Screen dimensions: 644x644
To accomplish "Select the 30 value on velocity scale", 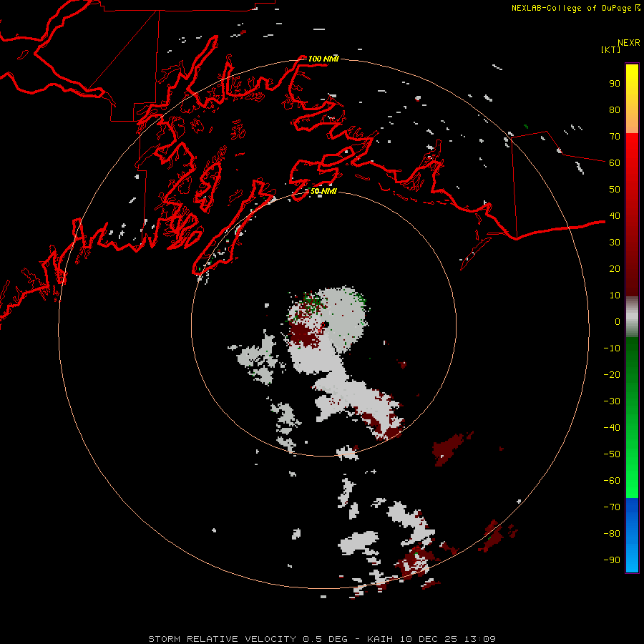I will click(615, 243).
